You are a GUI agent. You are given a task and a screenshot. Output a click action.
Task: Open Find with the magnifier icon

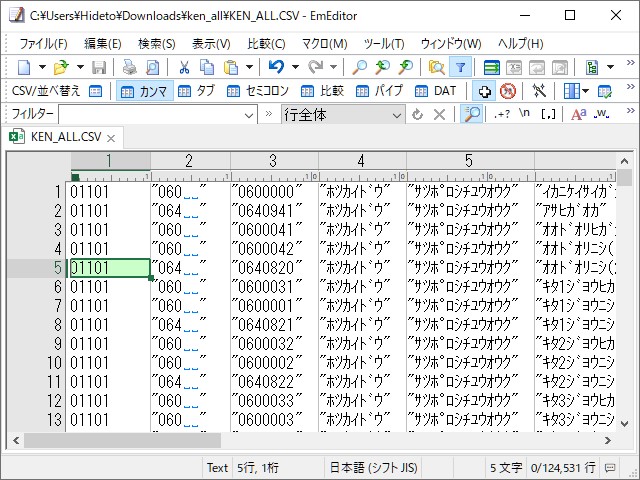coord(360,67)
